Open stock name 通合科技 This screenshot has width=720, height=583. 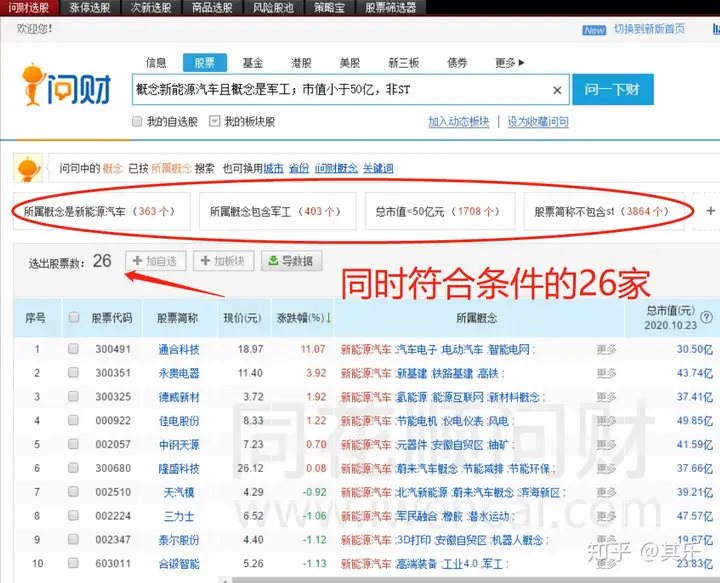179,349
